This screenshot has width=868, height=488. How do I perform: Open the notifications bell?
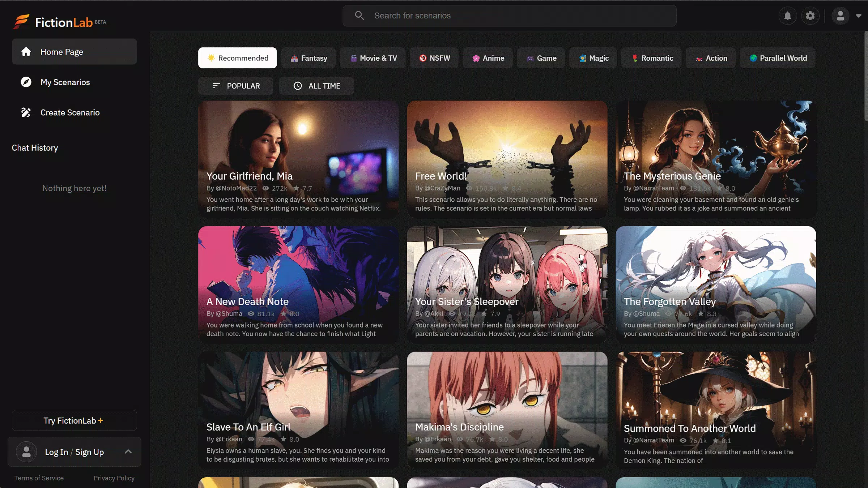point(787,16)
